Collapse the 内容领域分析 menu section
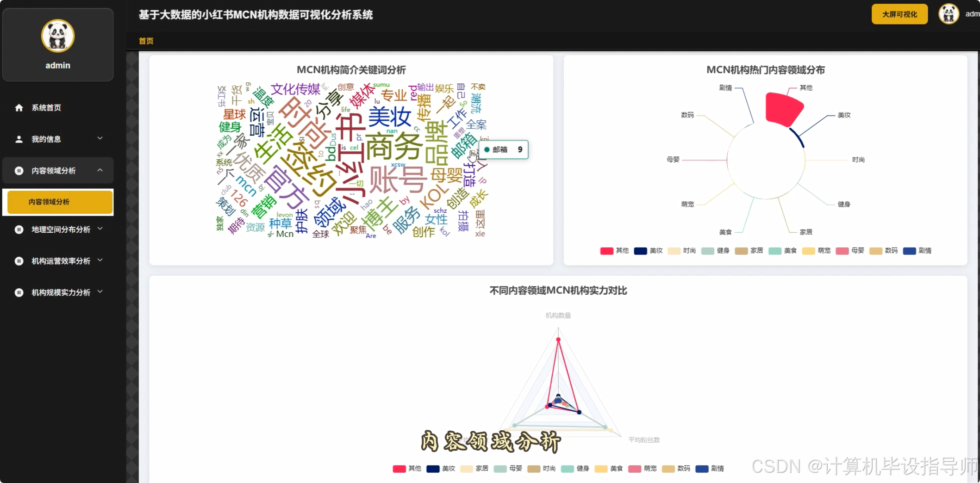Screen dimensions: 980x483 click(x=58, y=170)
